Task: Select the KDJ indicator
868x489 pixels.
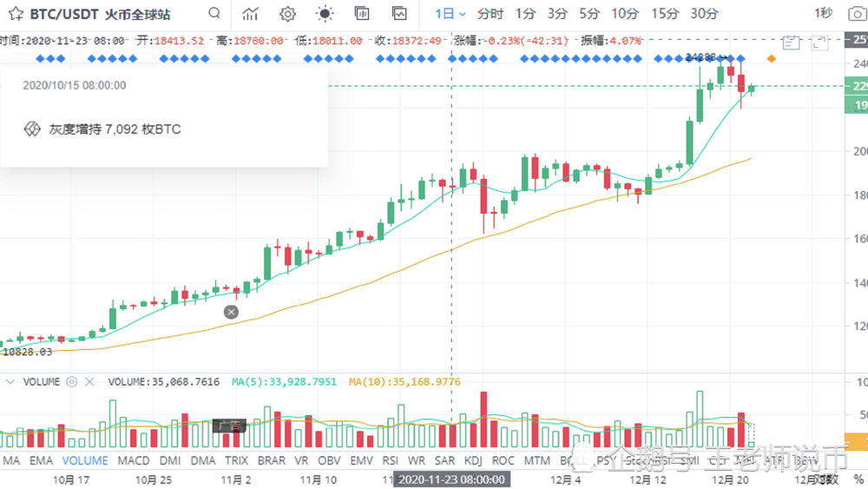Action: pyautogui.click(x=473, y=460)
